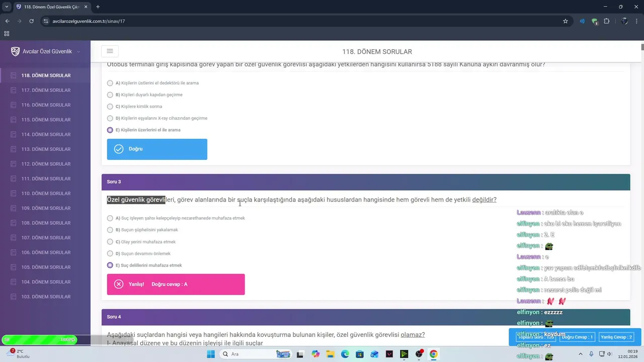Click the Chrome icon in the taskbar

(x=434, y=354)
